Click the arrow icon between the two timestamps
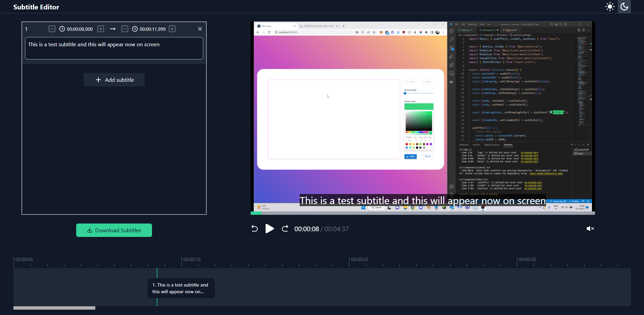Screen dimensions: 644x315 [113, 29]
